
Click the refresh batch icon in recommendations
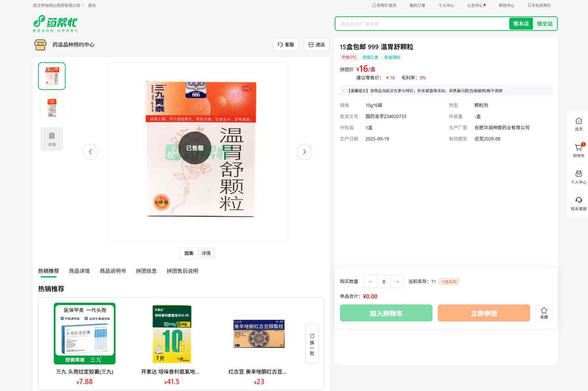312,336
